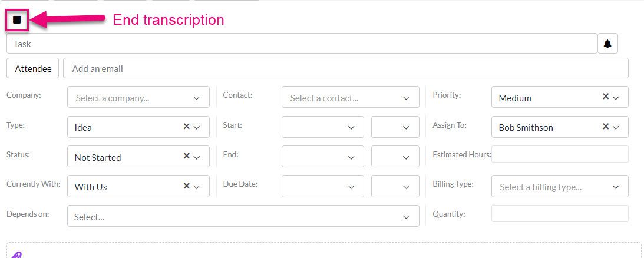
Task: Clear the Idea type selection
Action: click(x=186, y=127)
